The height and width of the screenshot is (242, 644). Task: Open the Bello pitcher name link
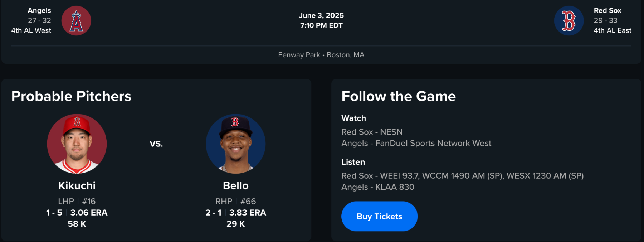tap(235, 185)
